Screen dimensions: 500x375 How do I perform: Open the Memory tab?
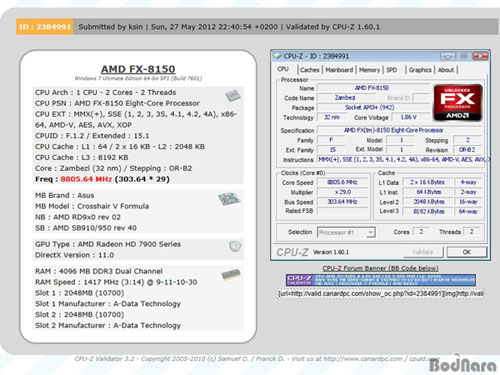pyautogui.click(x=369, y=70)
